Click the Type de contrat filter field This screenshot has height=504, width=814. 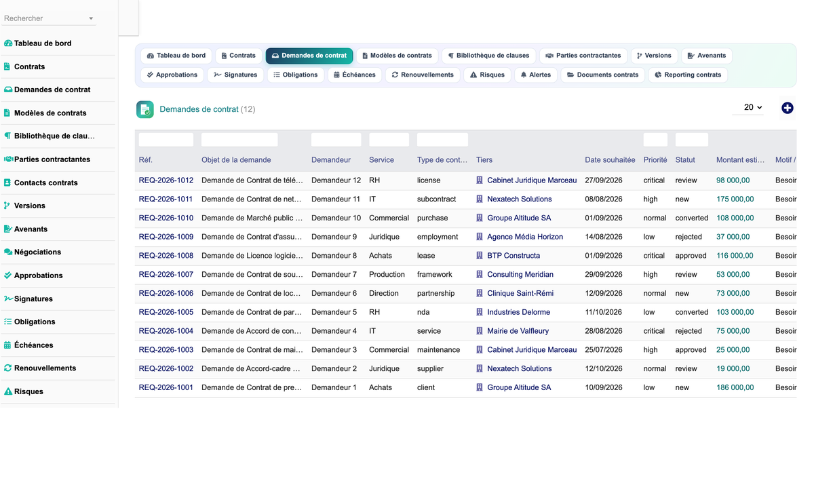pyautogui.click(x=442, y=140)
